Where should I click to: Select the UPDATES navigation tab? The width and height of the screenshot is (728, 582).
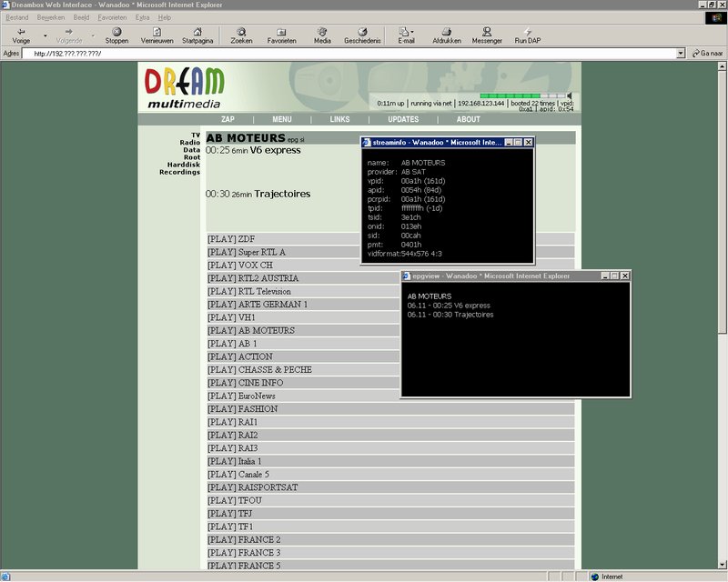[x=403, y=119]
